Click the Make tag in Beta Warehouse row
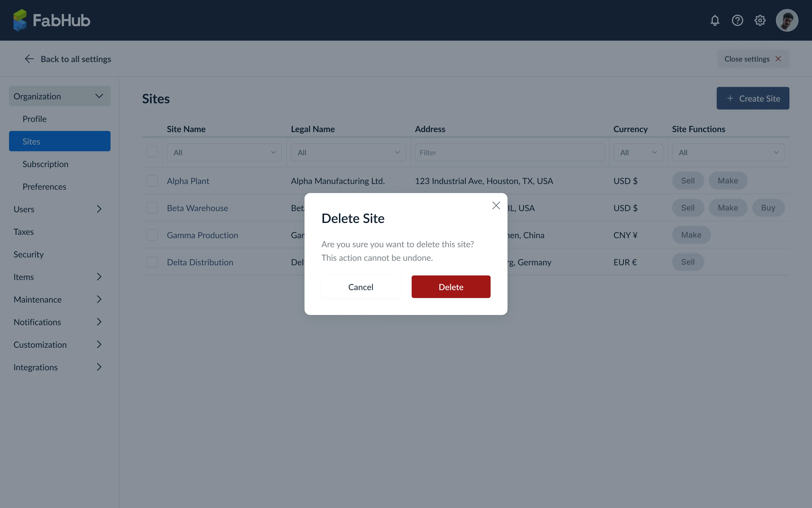 coord(728,208)
